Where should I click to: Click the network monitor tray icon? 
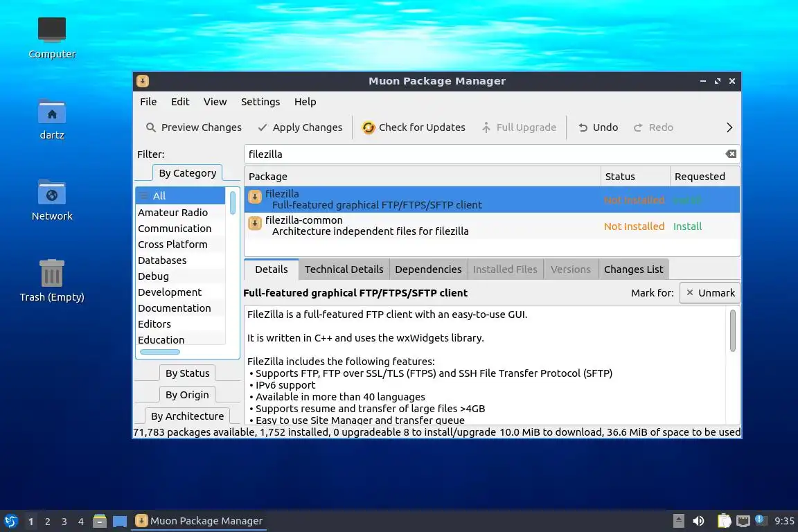(x=743, y=521)
